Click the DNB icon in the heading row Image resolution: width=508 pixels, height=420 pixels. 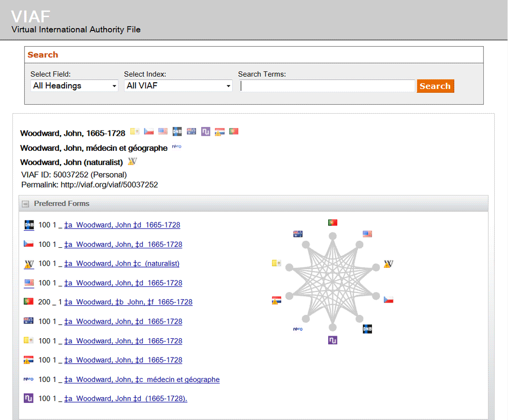click(177, 131)
